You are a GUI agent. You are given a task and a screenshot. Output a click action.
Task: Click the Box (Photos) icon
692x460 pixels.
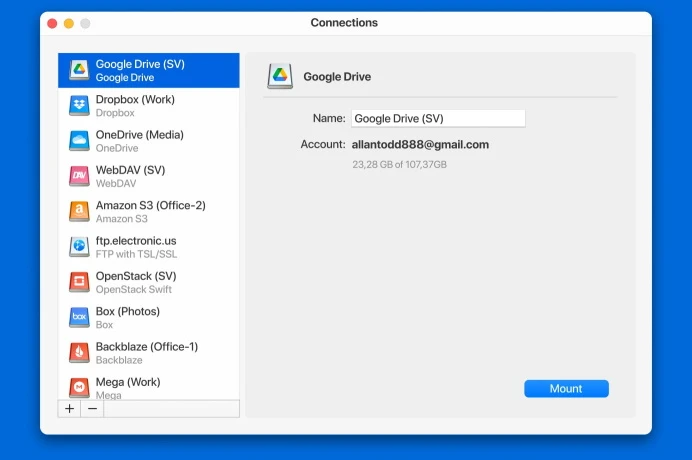79,317
